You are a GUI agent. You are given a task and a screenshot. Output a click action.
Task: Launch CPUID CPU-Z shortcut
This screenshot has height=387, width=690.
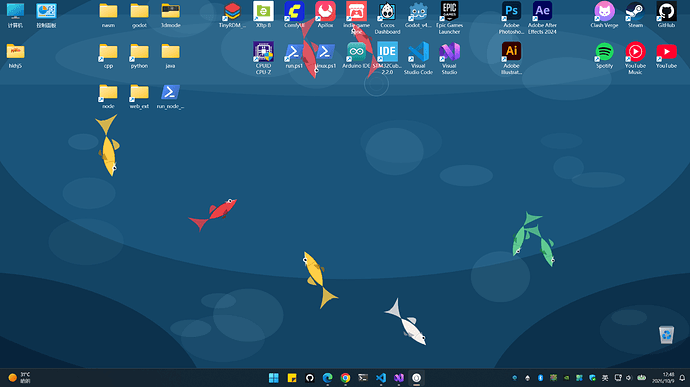(x=263, y=58)
